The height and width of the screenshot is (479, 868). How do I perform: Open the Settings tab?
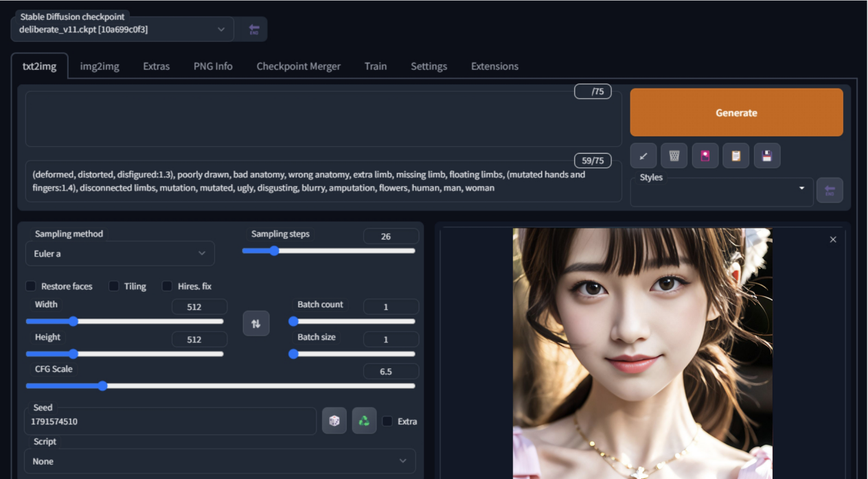click(429, 67)
